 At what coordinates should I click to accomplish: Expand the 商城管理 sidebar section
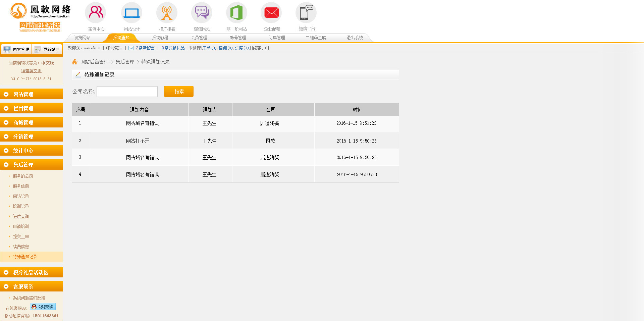[31, 122]
